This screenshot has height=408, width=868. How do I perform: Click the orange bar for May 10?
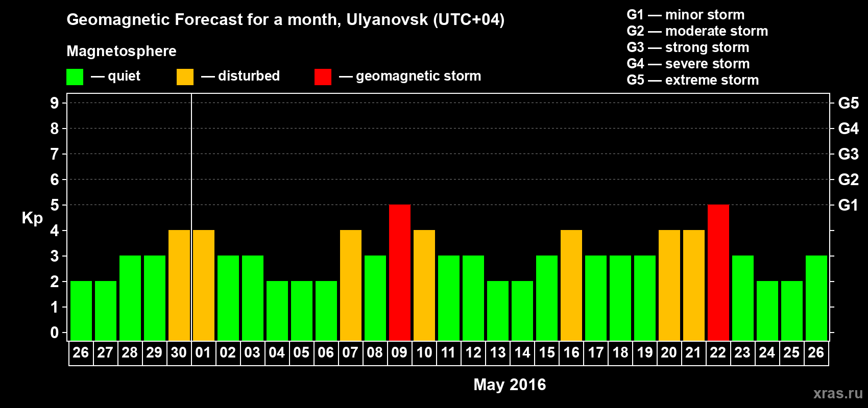tap(424, 285)
